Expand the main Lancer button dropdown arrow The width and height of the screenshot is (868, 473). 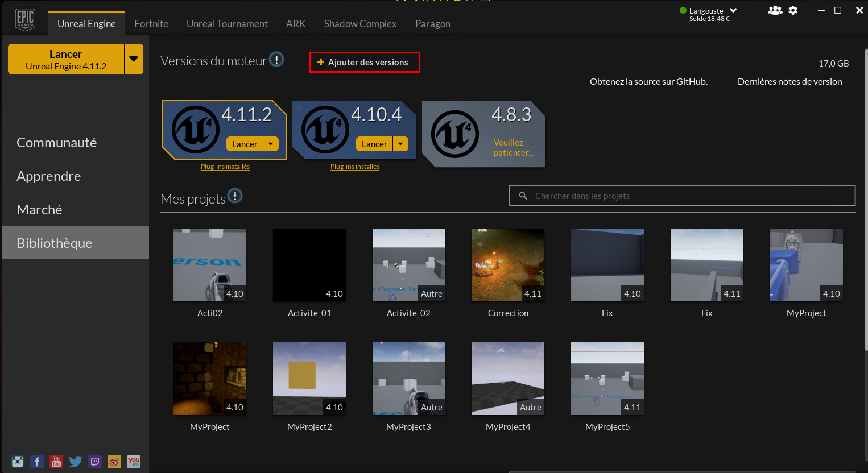134,59
